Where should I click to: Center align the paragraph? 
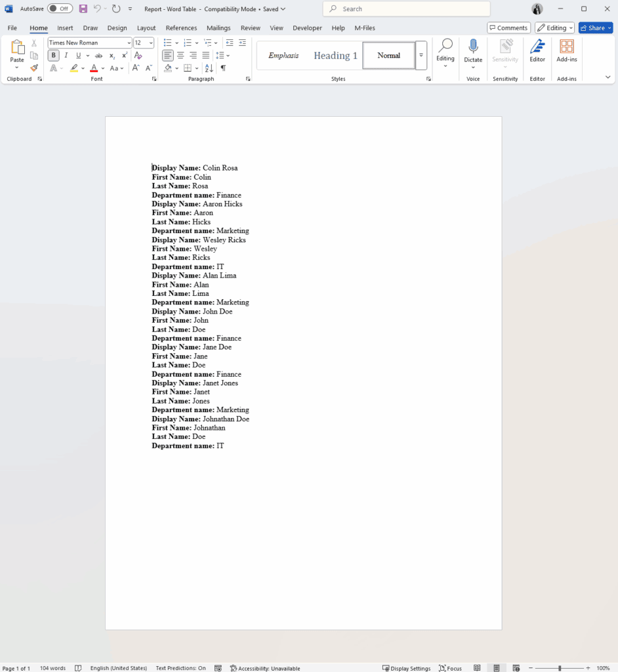pyautogui.click(x=180, y=56)
